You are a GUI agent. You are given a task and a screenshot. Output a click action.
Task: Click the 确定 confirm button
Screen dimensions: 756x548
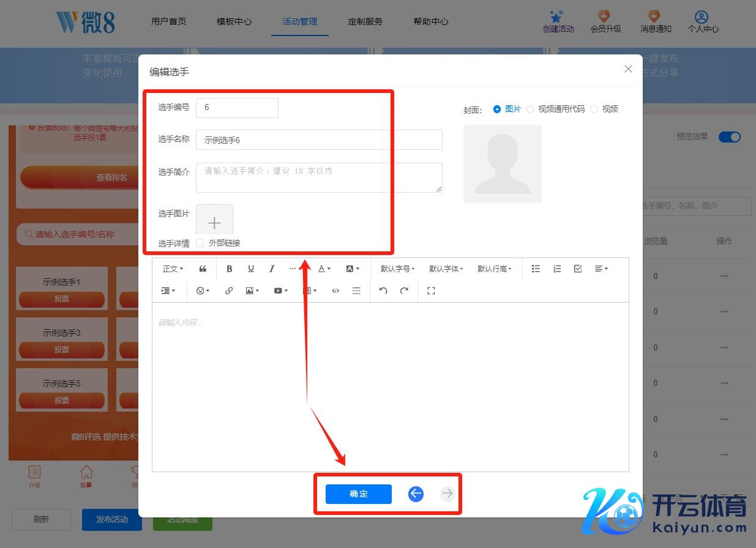[358, 494]
